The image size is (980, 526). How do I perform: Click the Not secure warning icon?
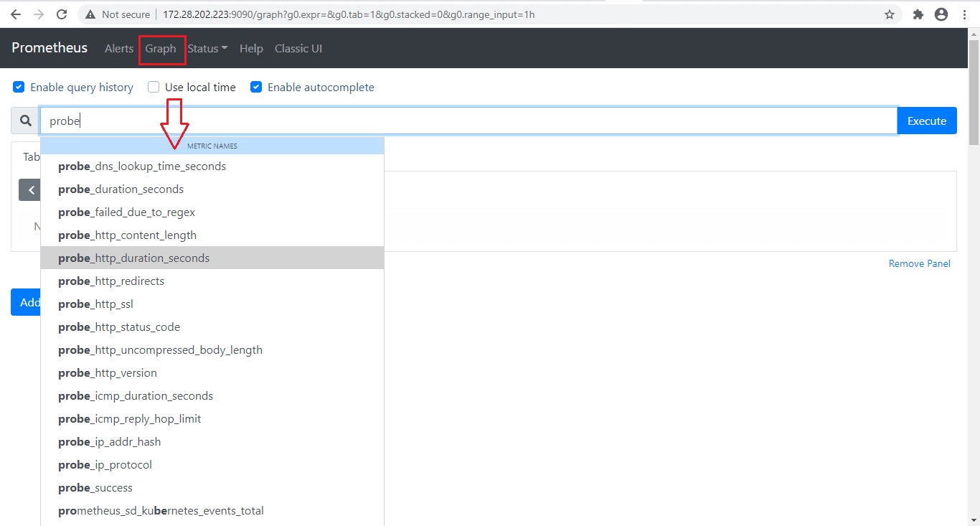(89, 14)
